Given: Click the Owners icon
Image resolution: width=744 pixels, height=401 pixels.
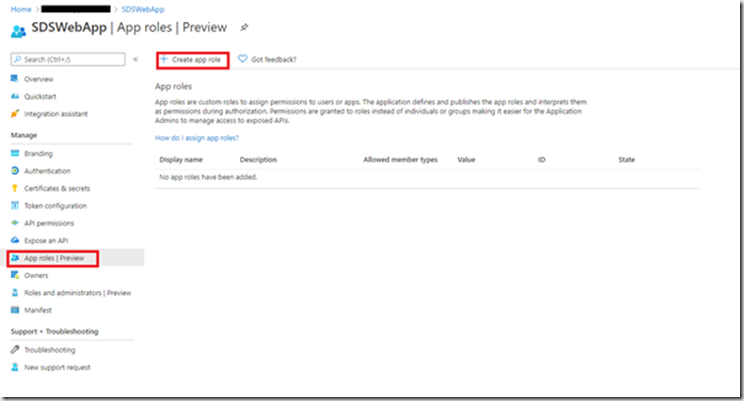Looking at the screenshot, I should tap(15, 275).
